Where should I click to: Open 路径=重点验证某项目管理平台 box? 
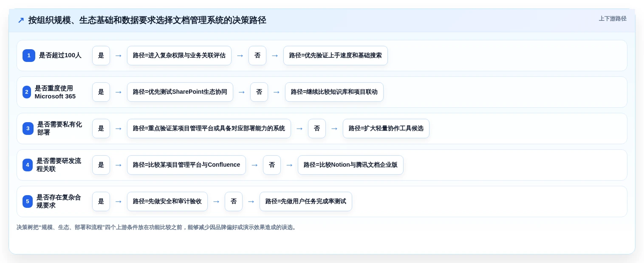coord(209,129)
